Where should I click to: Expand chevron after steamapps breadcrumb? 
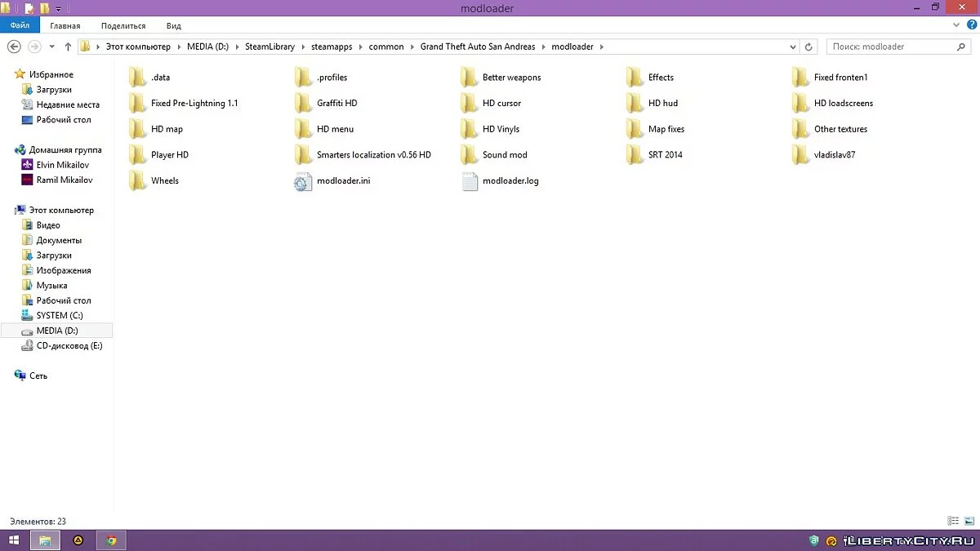click(361, 47)
